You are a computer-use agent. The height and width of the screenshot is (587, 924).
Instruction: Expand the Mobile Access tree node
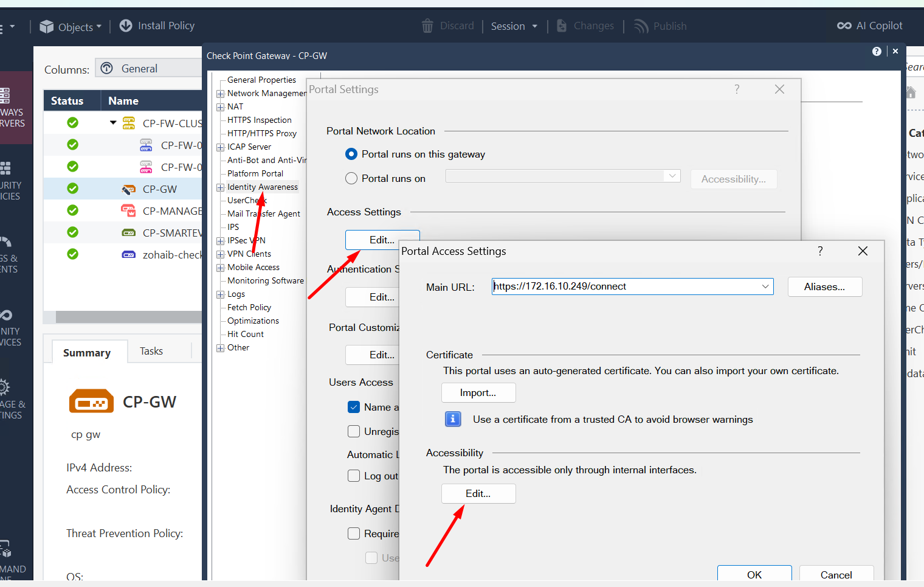click(221, 268)
